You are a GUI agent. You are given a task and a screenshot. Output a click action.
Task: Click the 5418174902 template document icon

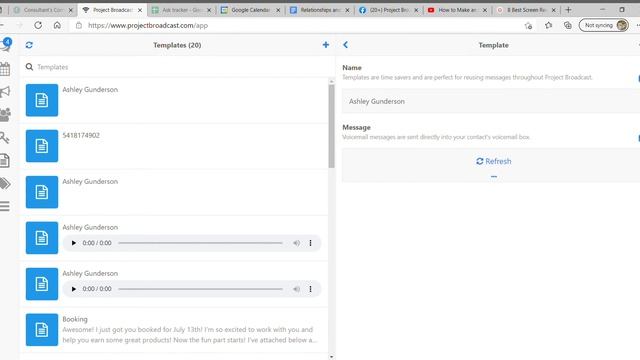click(42, 146)
